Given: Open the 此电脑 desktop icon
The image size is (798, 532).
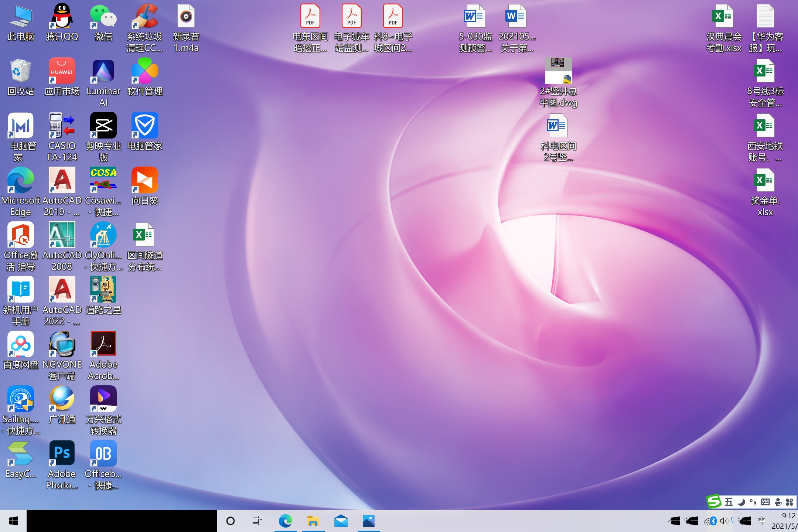Looking at the screenshot, I should pos(21,23).
